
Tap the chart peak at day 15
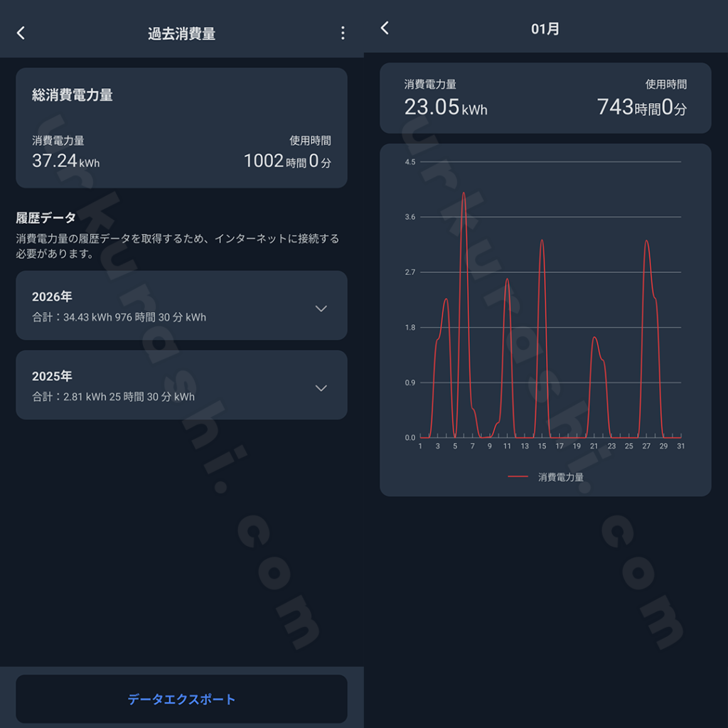[x=542, y=240]
